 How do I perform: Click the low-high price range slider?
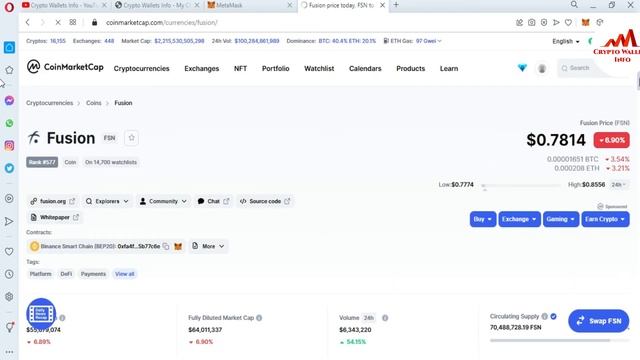(521, 186)
